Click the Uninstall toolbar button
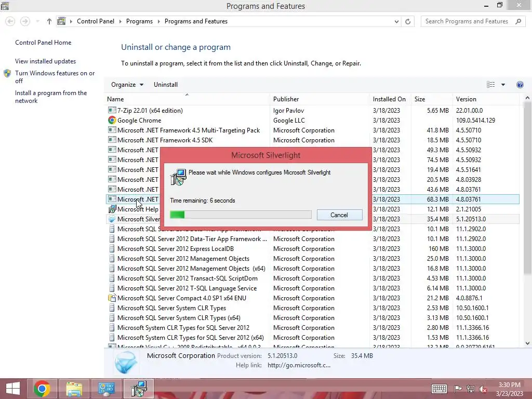Screen dimensions: 532x399 [x=166, y=85]
